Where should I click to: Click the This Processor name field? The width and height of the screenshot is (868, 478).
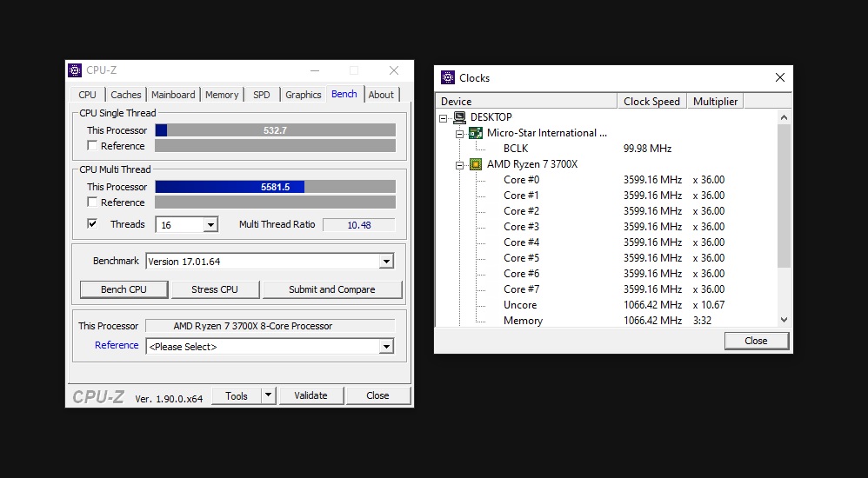tap(270, 326)
